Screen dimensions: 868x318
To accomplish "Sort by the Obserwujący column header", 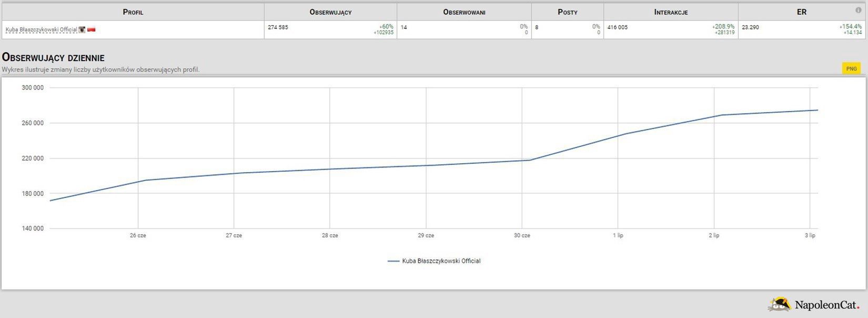I will pos(330,12).
